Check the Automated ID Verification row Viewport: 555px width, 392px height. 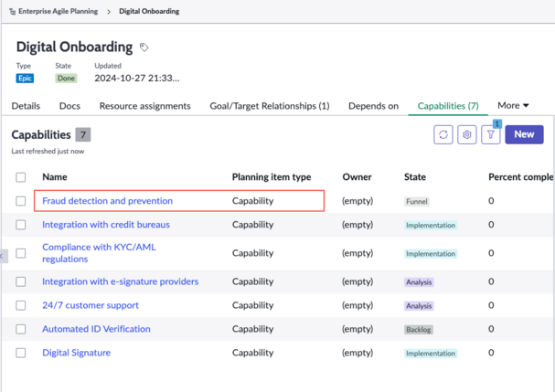(21, 329)
